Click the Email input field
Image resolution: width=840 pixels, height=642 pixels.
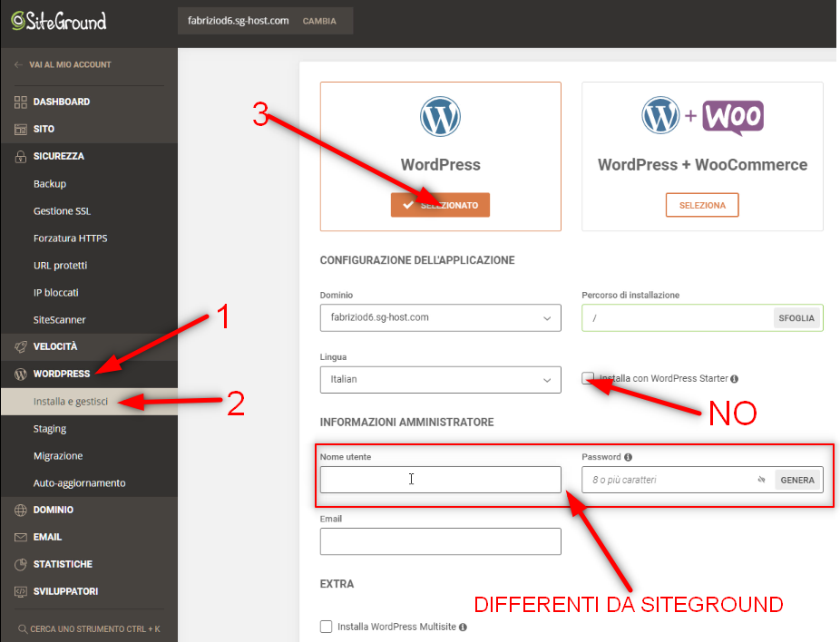(440, 541)
